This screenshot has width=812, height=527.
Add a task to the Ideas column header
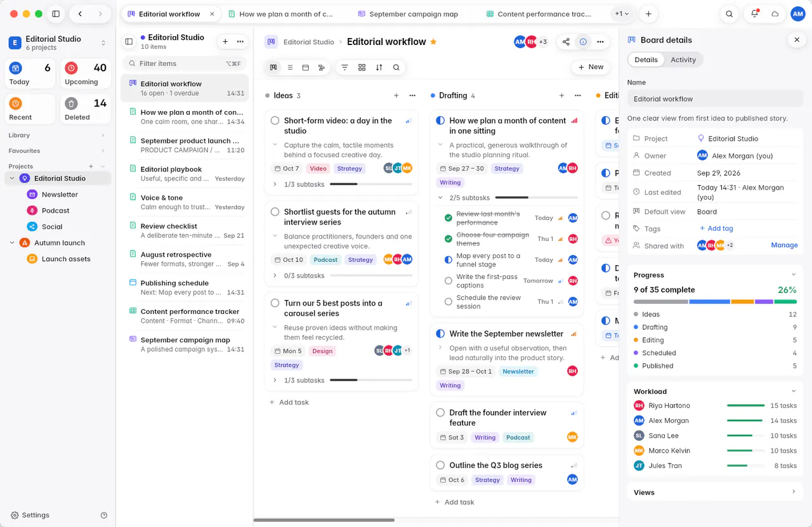pos(396,96)
